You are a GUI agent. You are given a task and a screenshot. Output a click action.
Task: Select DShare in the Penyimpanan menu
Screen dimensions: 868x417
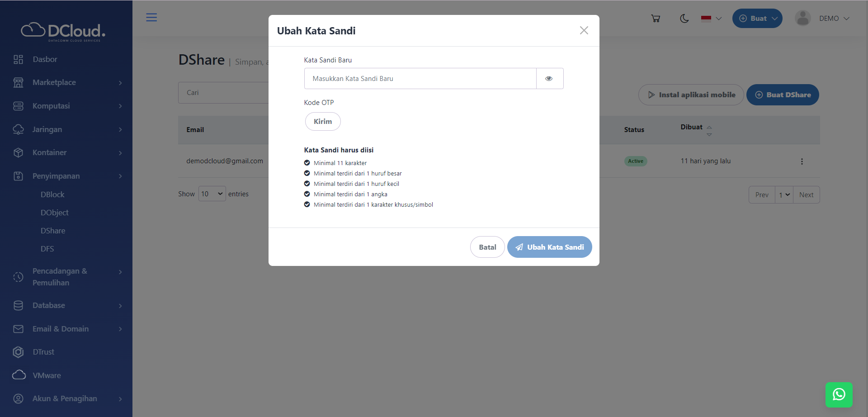pos(52,231)
